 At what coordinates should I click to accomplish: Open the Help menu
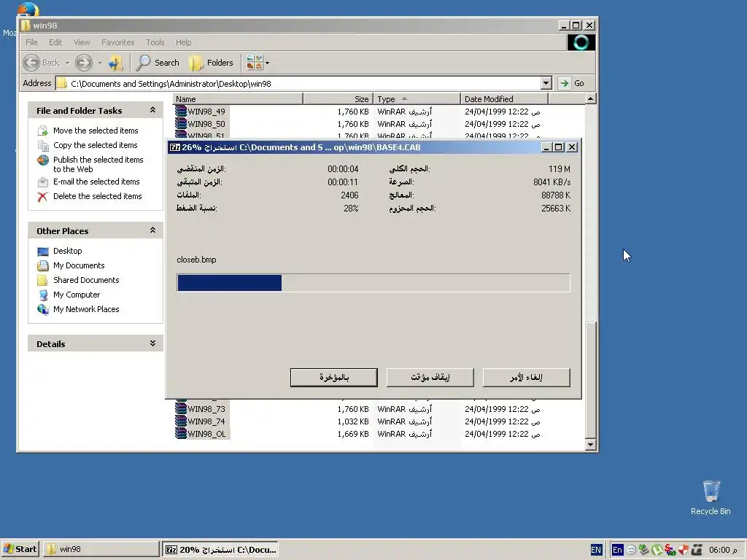coord(183,42)
